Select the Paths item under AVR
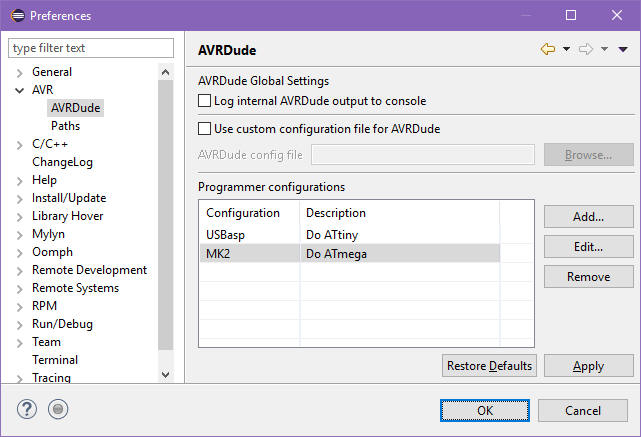Image resolution: width=641 pixels, height=437 pixels. (65, 126)
